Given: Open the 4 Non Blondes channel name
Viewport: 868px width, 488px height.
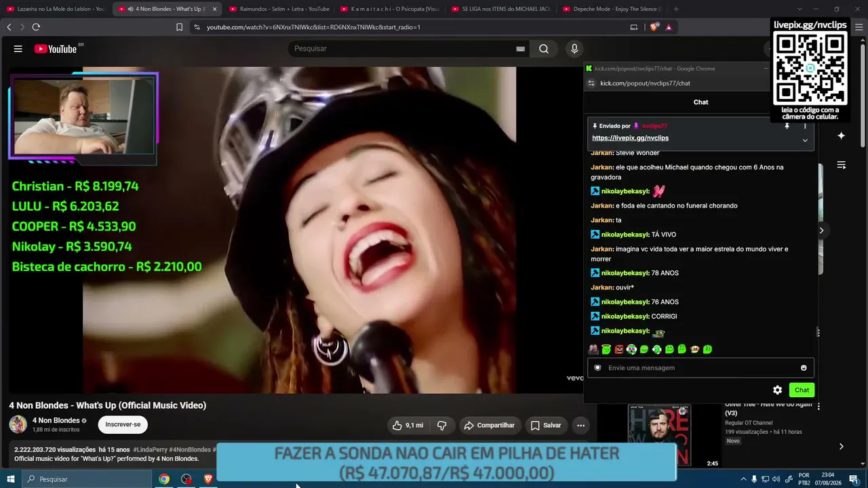Looking at the screenshot, I should click(x=56, y=421).
